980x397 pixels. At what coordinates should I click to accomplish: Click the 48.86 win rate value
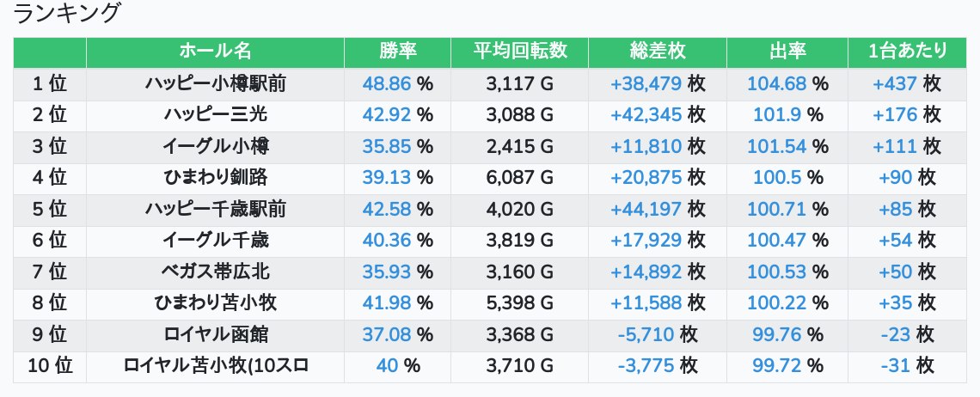(x=387, y=83)
